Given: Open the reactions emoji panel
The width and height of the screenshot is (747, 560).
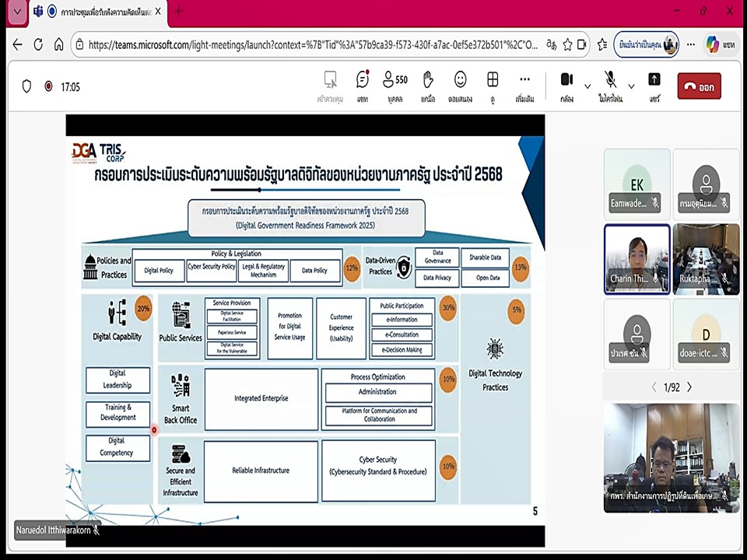Looking at the screenshot, I should (460, 82).
